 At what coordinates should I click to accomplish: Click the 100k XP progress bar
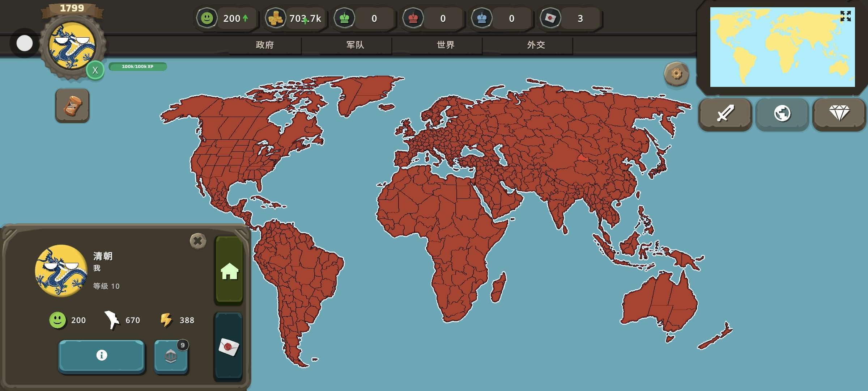137,67
